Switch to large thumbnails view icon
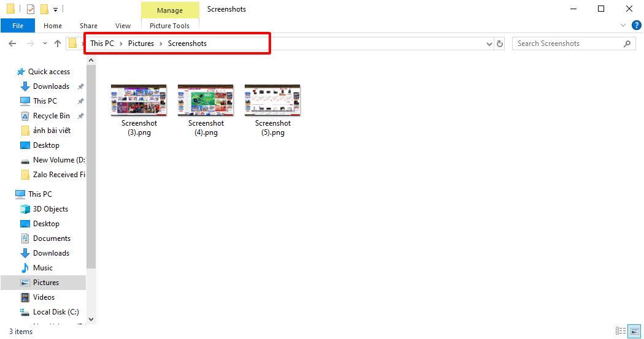 tap(635, 331)
